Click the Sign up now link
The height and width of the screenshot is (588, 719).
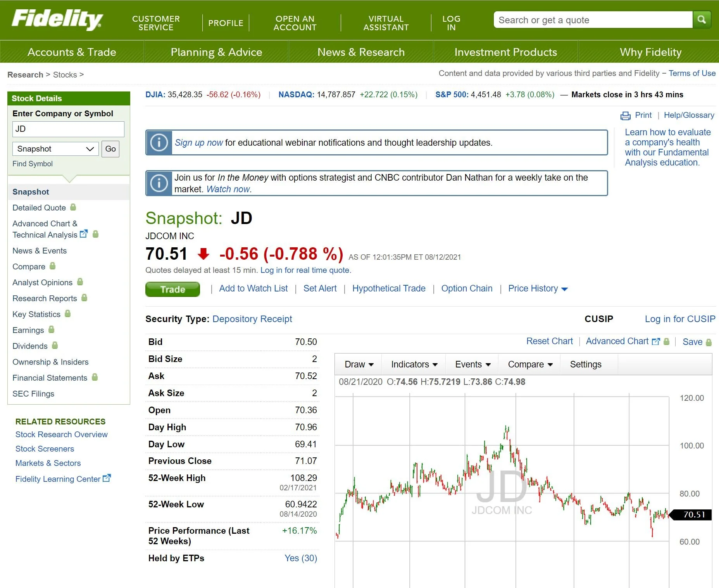pyautogui.click(x=199, y=143)
